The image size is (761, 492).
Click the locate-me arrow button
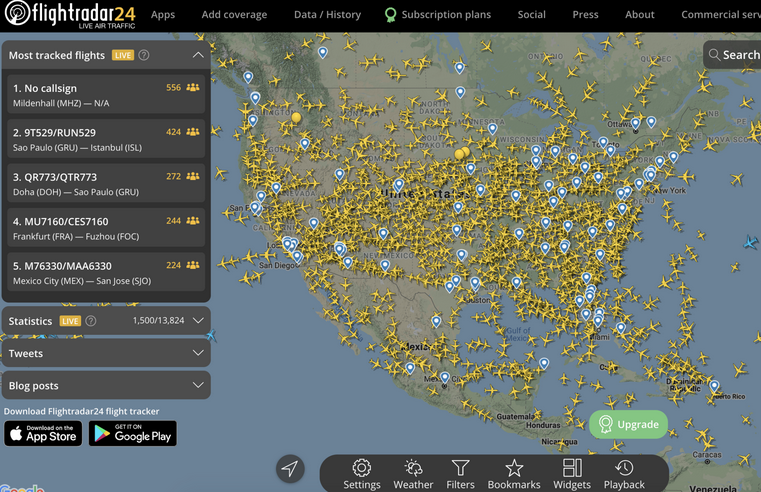tap(290, 469)
